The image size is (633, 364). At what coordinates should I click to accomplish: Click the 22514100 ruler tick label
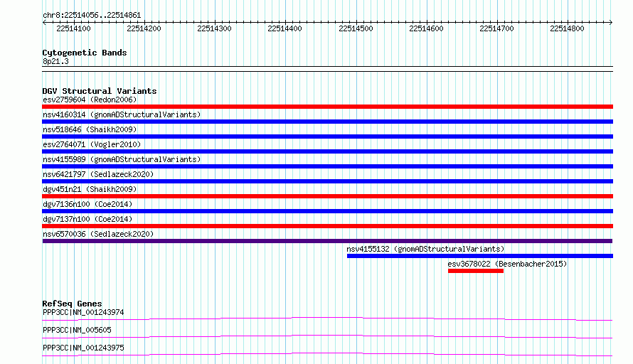click(x=73, y=28)
